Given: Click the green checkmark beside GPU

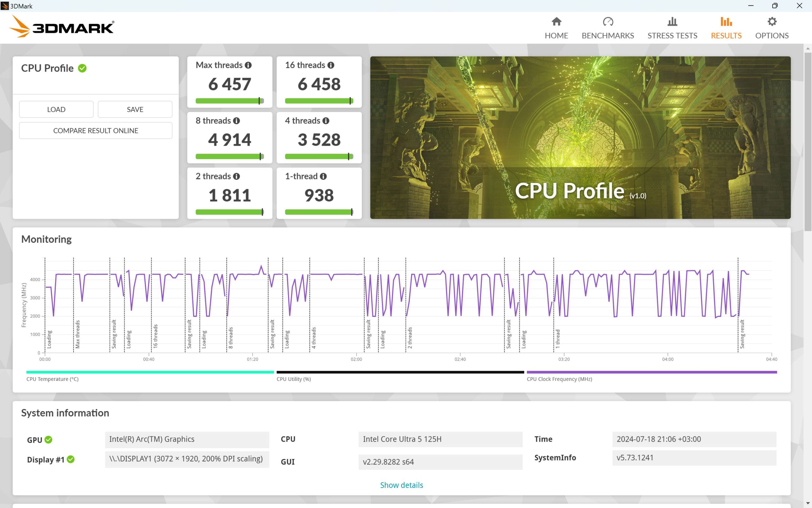Looking at the screenshot, I should pyautogui.click(x=48, y=439).
